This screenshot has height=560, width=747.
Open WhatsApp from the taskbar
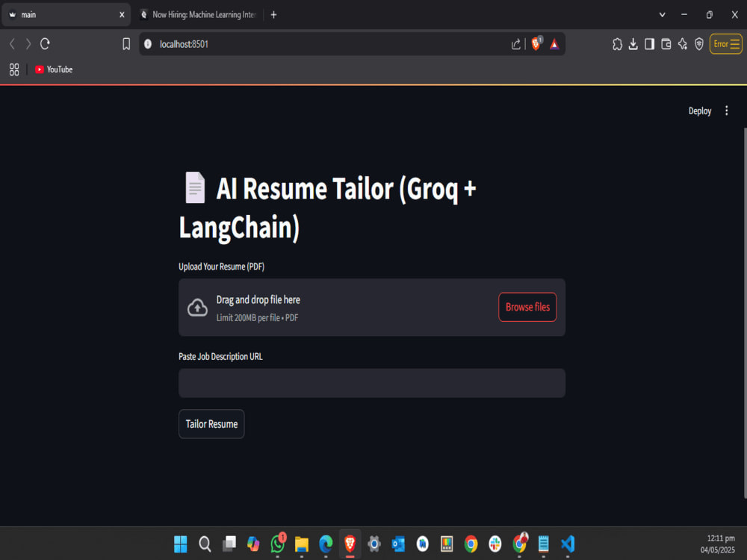point(278,544)
